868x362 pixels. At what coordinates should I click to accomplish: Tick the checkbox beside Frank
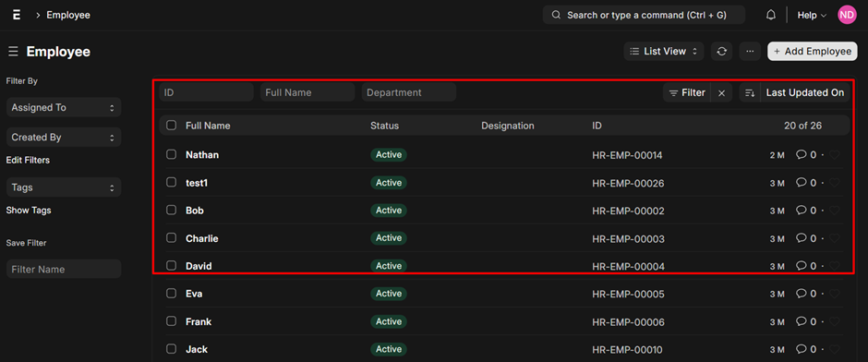(172, 321)
